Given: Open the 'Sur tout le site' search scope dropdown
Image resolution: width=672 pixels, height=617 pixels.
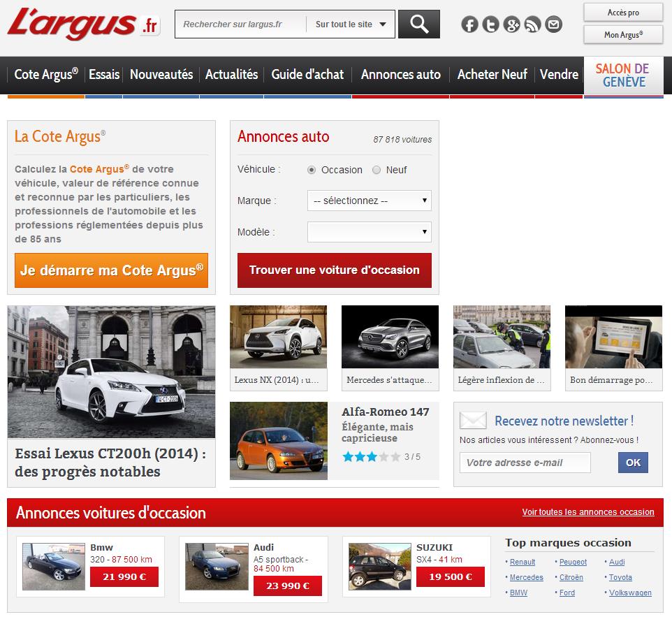Looking at the screenshot, I should coord(350,24).
